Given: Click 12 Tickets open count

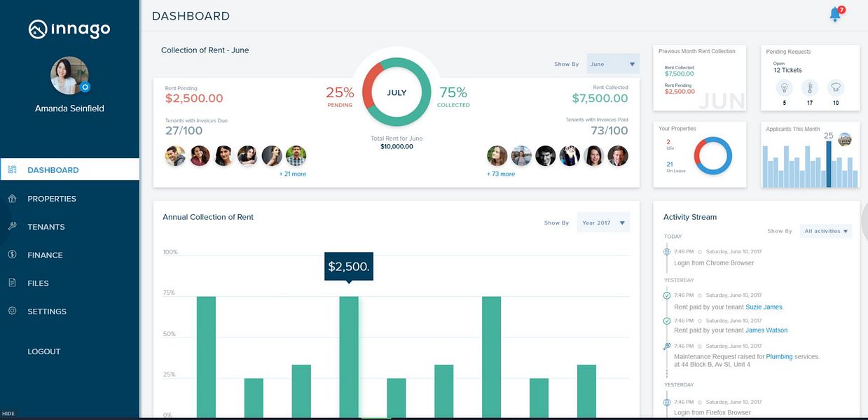Looking at the screenshot, I should (787, 70).
